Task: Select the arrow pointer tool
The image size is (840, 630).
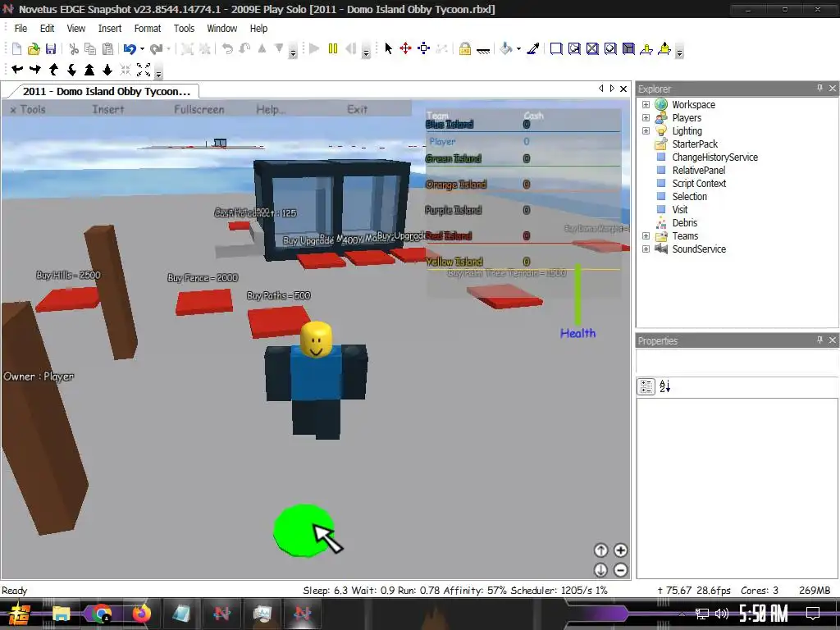Action: 388,48
